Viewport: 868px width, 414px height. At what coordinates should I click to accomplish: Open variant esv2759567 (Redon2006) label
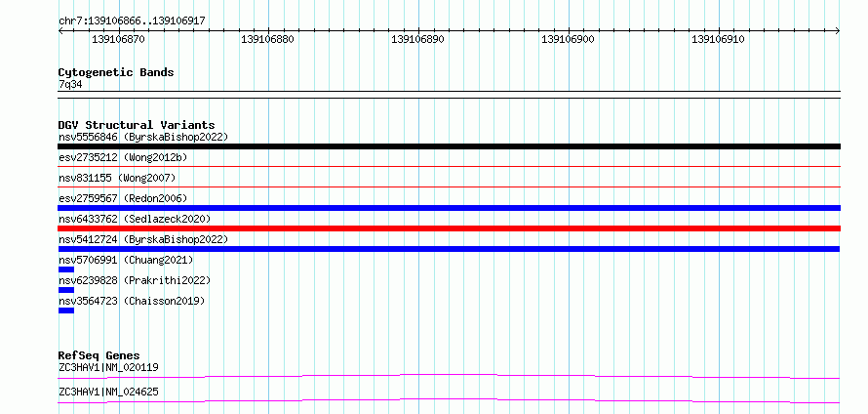(x=123, y=198)
